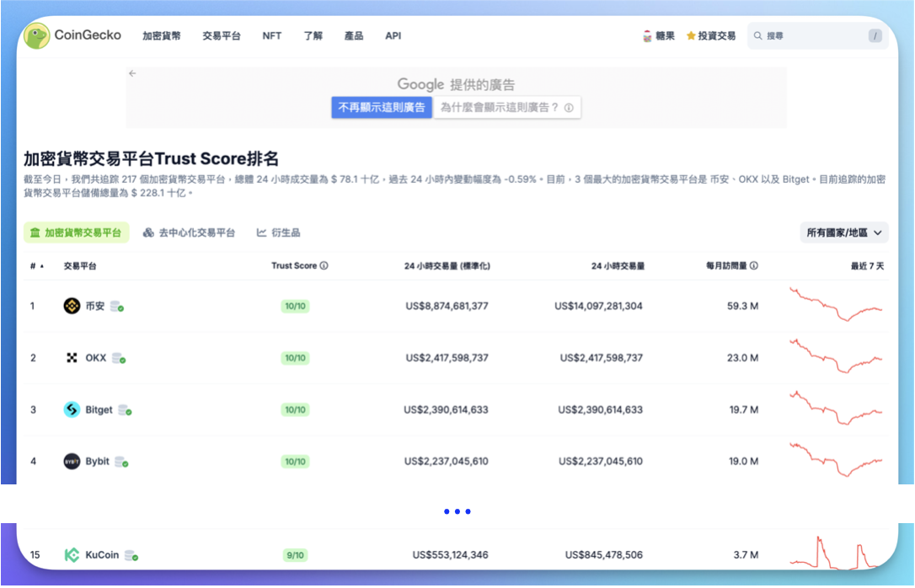Open the Bitget exchange link
This screenshot has width=915, height=588.
99,409
